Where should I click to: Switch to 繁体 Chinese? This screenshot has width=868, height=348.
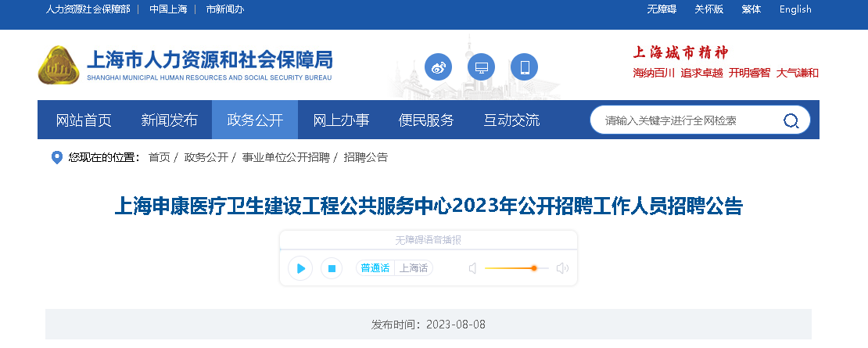point(751,9)
